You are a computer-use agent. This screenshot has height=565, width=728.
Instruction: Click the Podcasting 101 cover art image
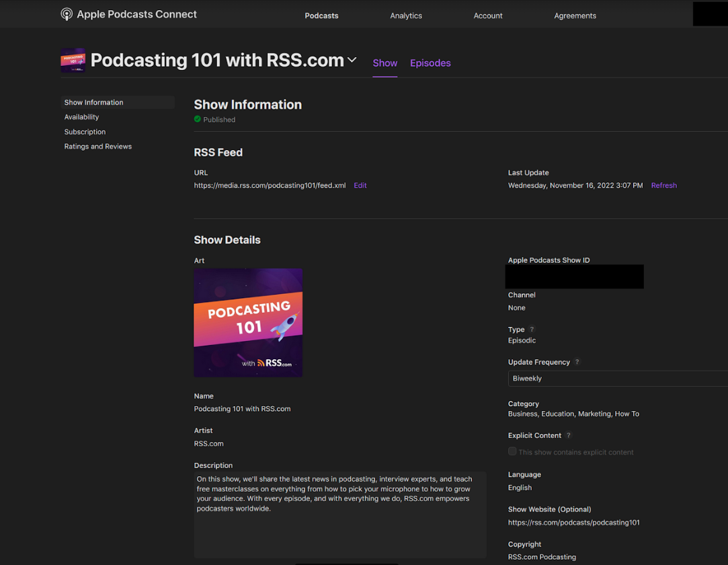(x=247, y=322)
